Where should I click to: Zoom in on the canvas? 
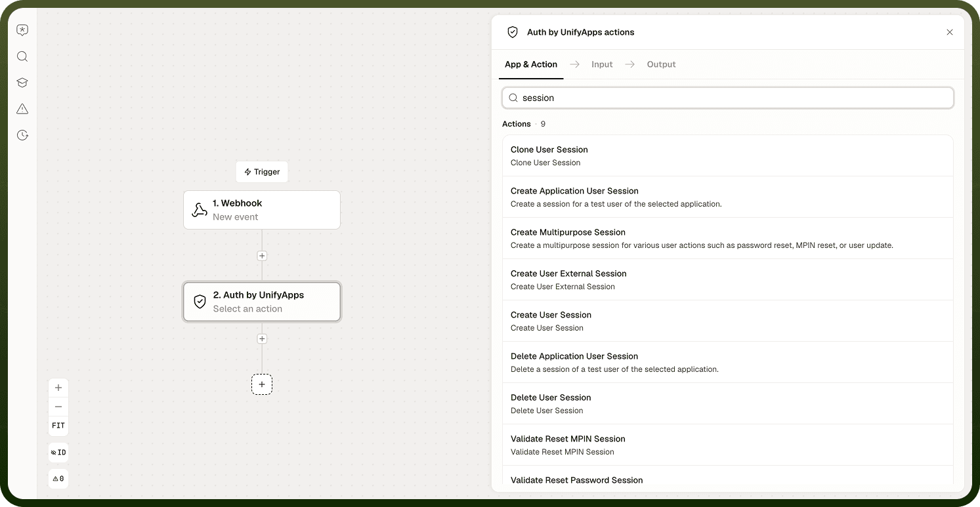pos(58,388)
